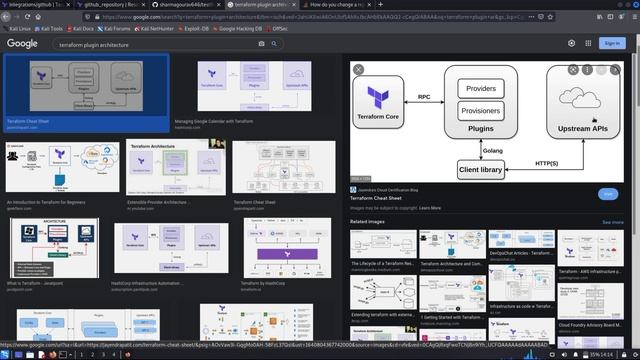The width and height of the screenshot is (640, 360).
Task: Open related image Terraform Architecture and Components
Action: click(x=452, y=244)
